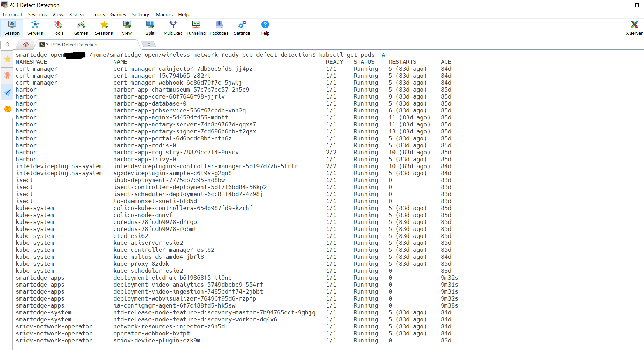The width and height of the screenshot is (644, 350).
Task: Click pod name cert-manager-cainjector-7db56c5fd6-jj4pz
Action: (x=183, y=69)
